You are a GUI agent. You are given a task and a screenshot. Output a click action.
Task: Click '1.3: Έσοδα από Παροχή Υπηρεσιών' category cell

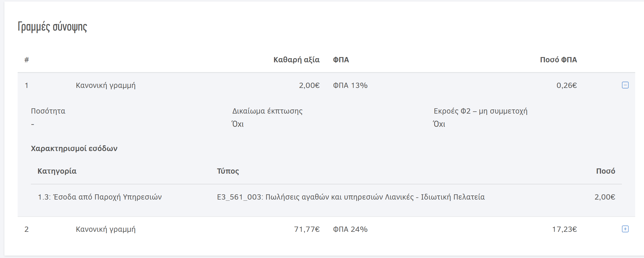(100, 197)
